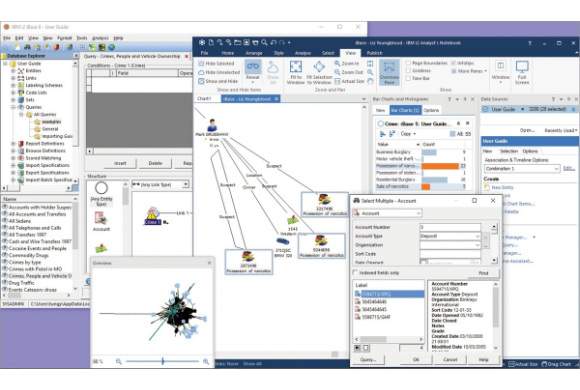This screenshot has width=580, height=390.
Task: Click the orange Possession of narcotics bar
Action: [440, 166]
